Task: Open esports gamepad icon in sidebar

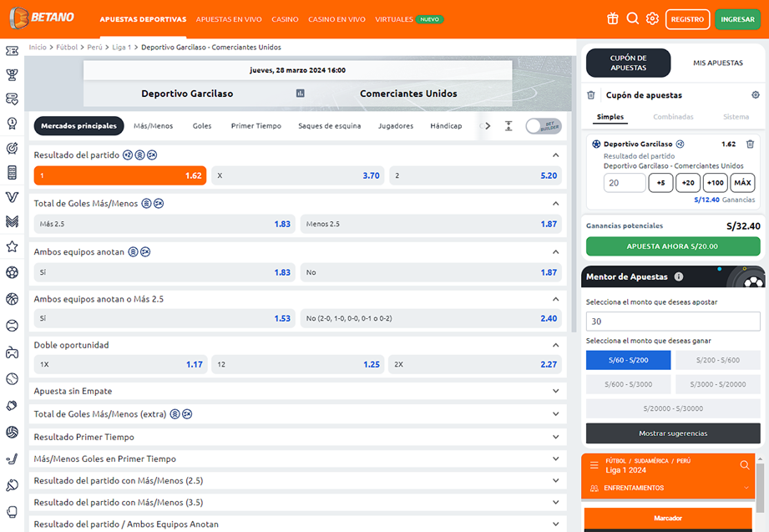Action: coord(12,352)
